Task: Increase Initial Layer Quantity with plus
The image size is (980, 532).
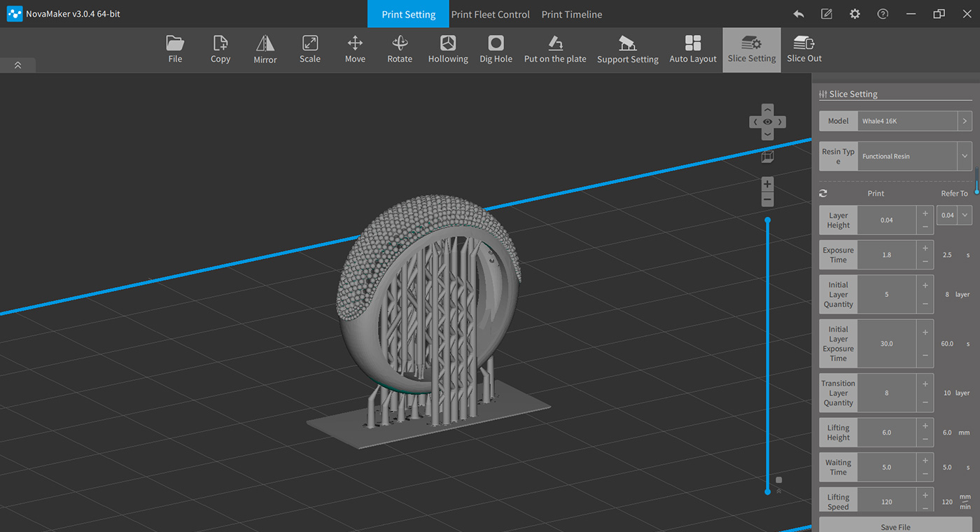Action: pos(925,285)
